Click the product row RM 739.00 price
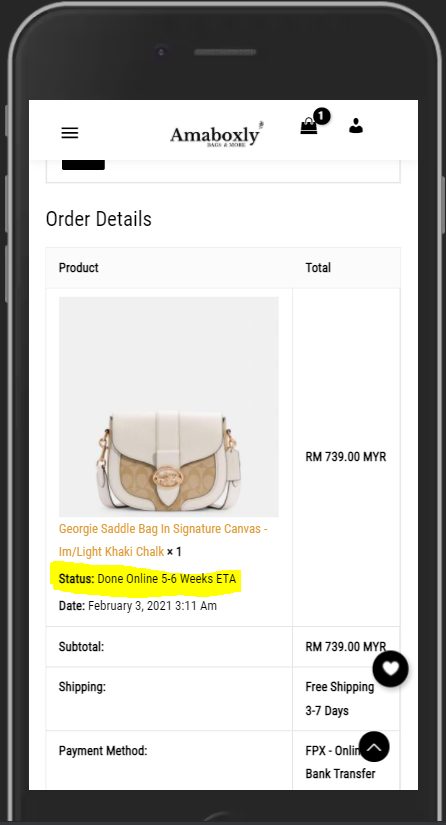This screenshot has width=446, height=825. [346, 457]
